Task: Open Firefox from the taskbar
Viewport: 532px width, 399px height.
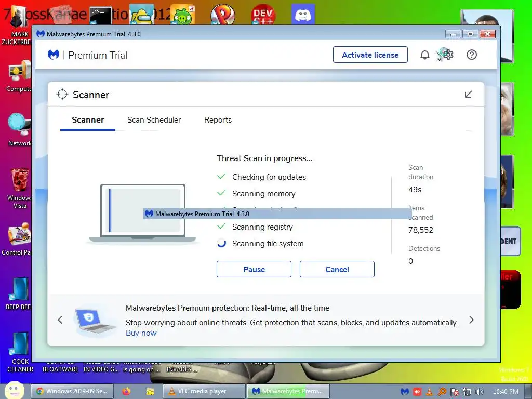Action: click(126, 391)
